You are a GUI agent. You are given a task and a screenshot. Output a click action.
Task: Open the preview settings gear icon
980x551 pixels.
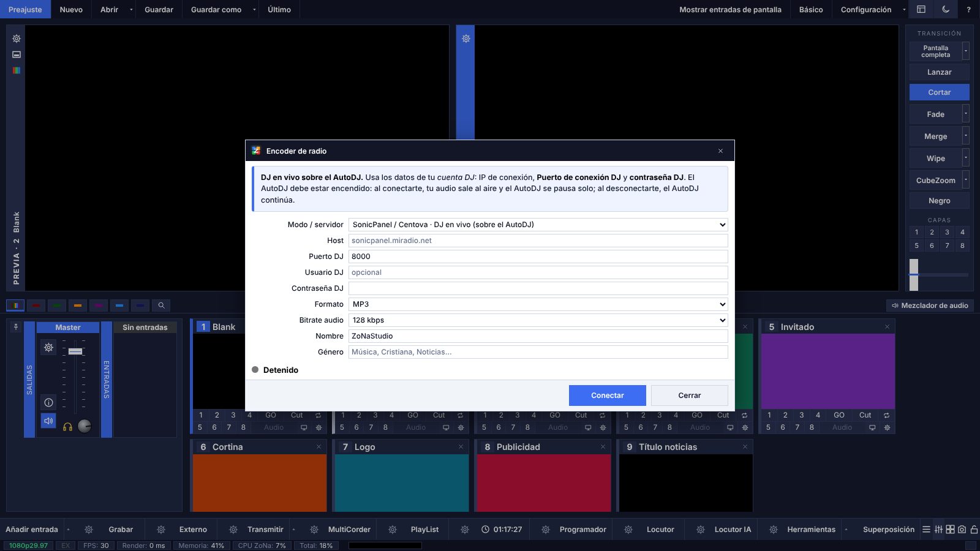[x=17, y=39]
